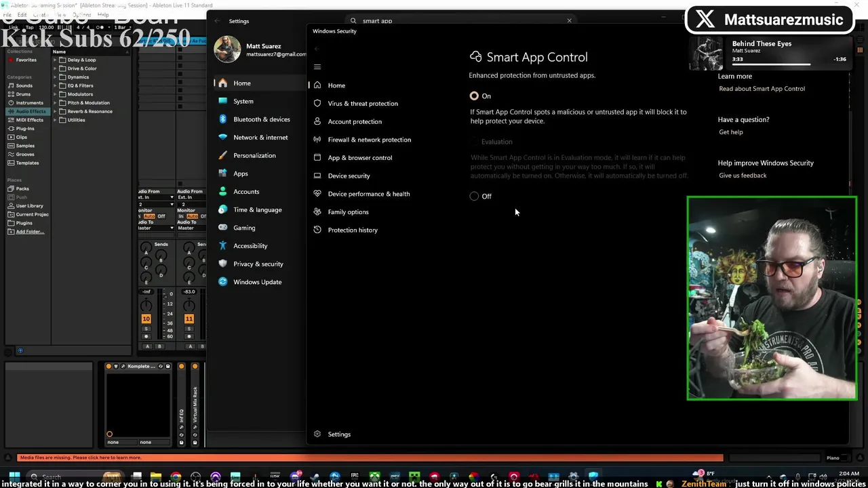Click the Settings search field

(461, 20)
